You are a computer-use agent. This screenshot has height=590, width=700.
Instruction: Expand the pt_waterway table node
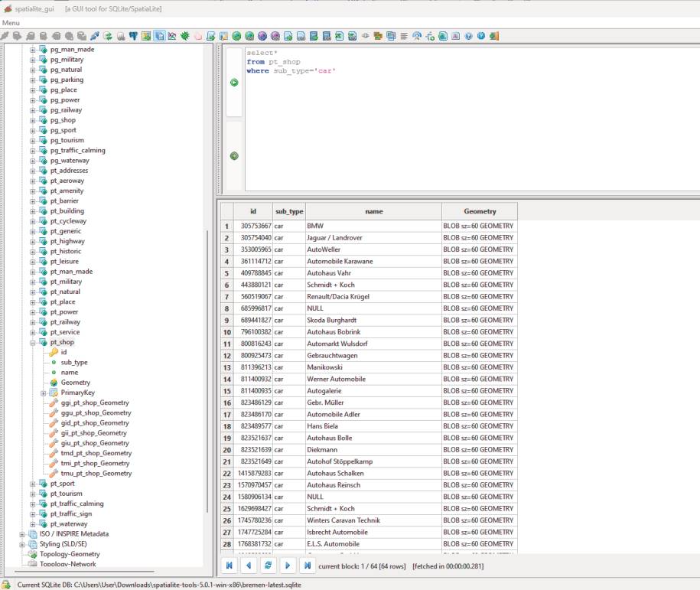pyautogui.click(x=33, y=524)
